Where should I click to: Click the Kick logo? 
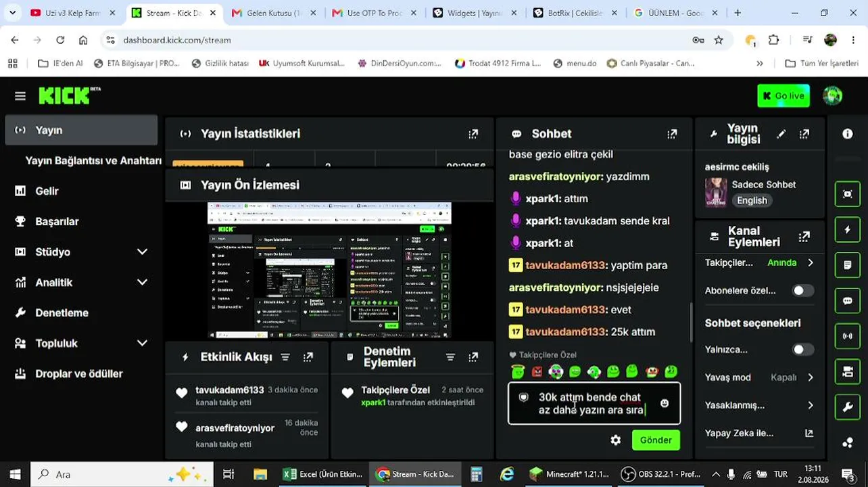click(70, 96)
